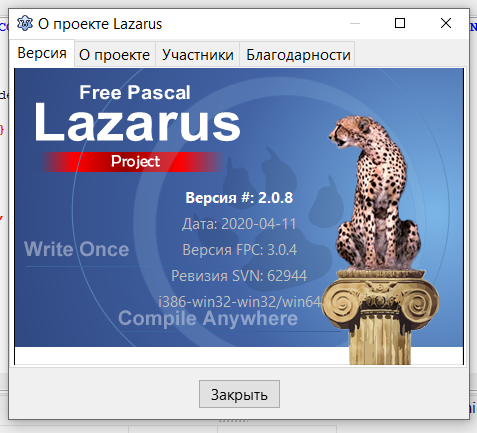This screenshot has height=433, width=477.
Task: Show the Благодарности tab
Action: [298, 55]
